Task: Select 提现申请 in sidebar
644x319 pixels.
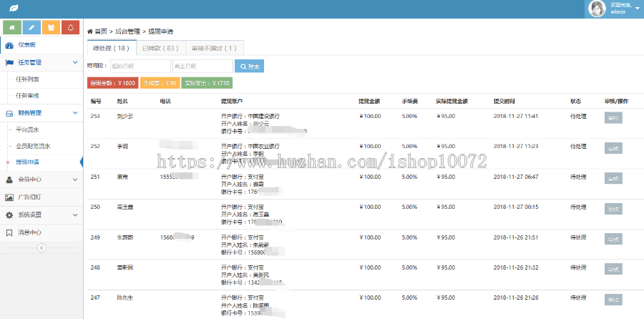Action: pyautogui.click(x=27, y=162)
